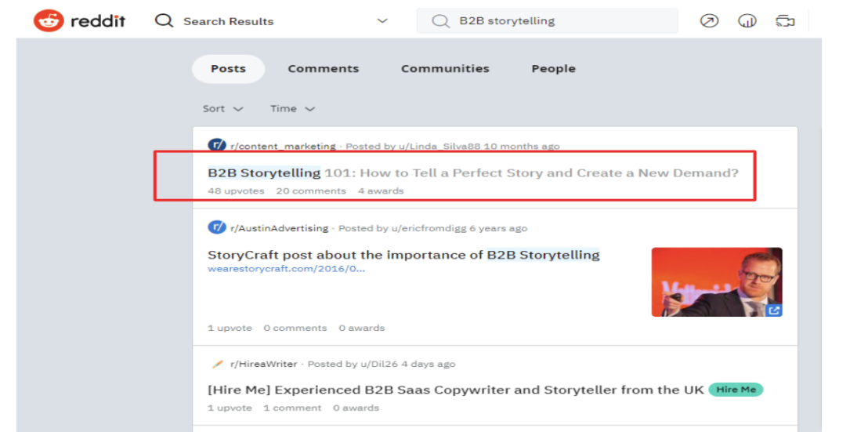Click the 48 upvotes text
The width and height of the screenshot is (868, 432).
(236, 191)
